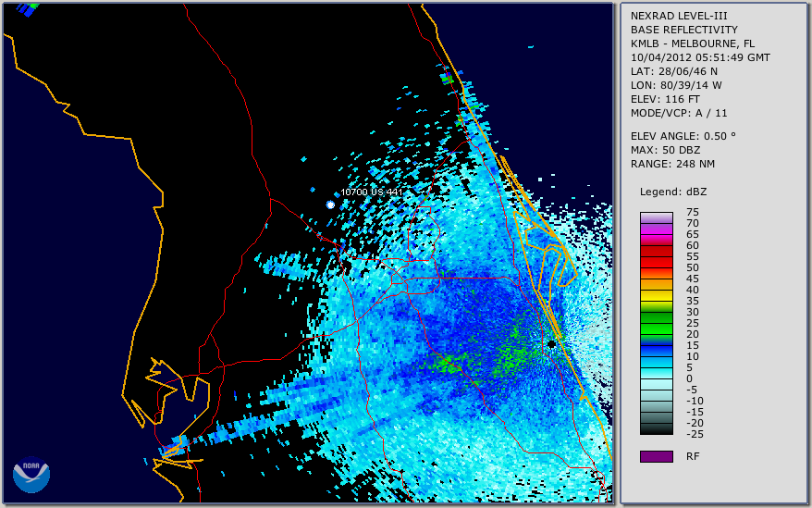Viewport: 812px width, 508px height.
Task: Click the "10/04/2012 05:51:49 GMT" timestamp
Action: pyautogui.click(x=700, y=57)
